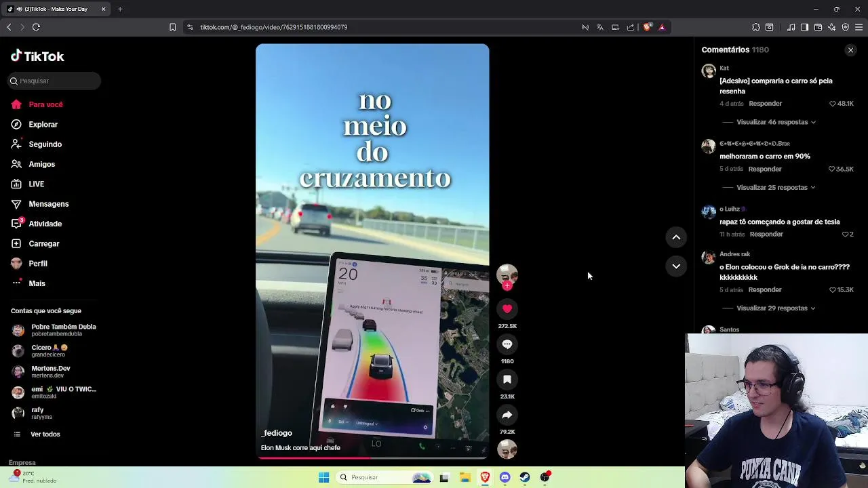Image resolution: width=868 pixels, height=488 pixels.
Task: Reload the browser page
Action: [x=36, y=27]
